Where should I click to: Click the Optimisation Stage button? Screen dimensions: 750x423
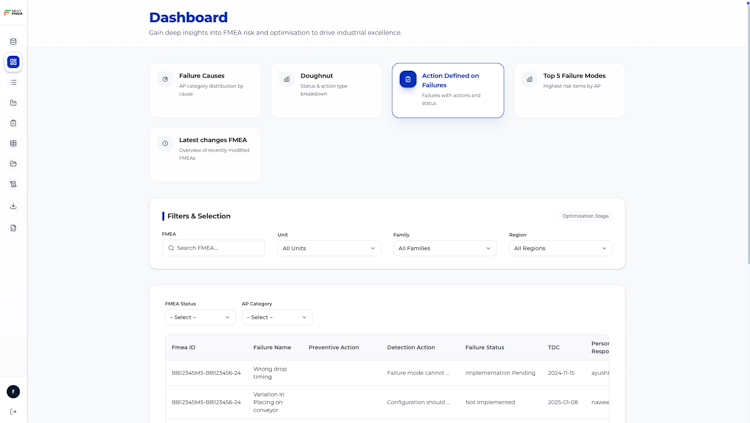(585, 216)
